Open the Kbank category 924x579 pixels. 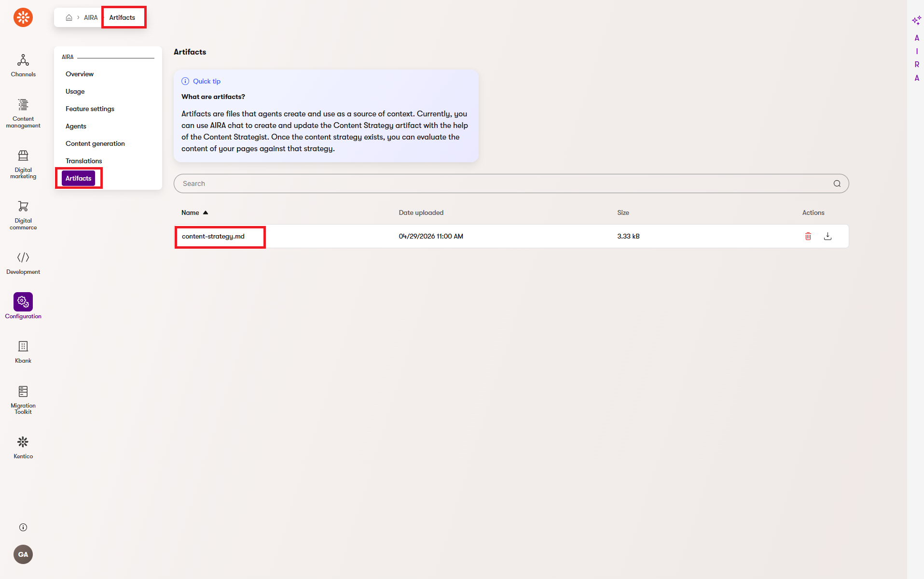pos(23,352)
